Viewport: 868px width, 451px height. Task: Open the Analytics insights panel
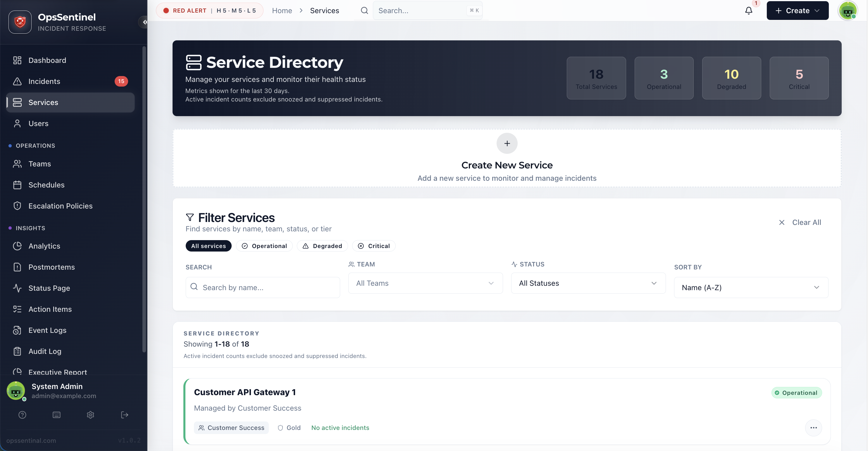(44, 246)
